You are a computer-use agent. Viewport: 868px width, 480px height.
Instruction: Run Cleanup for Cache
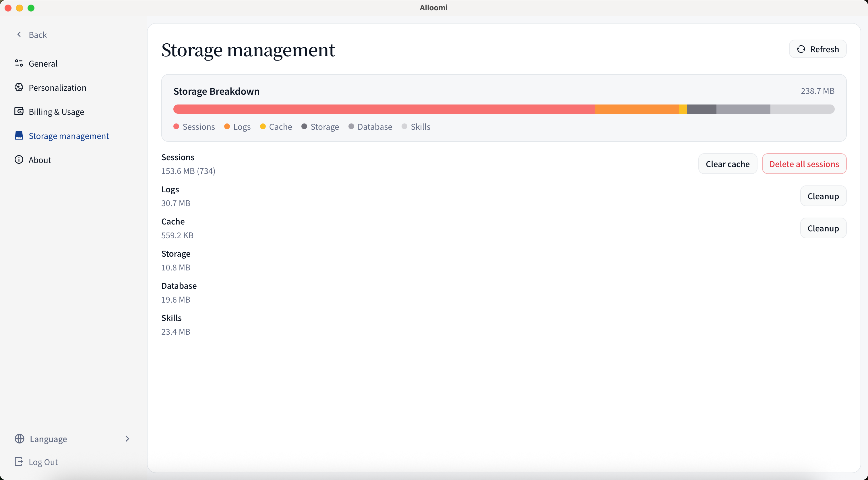click(x=823, y=228)
